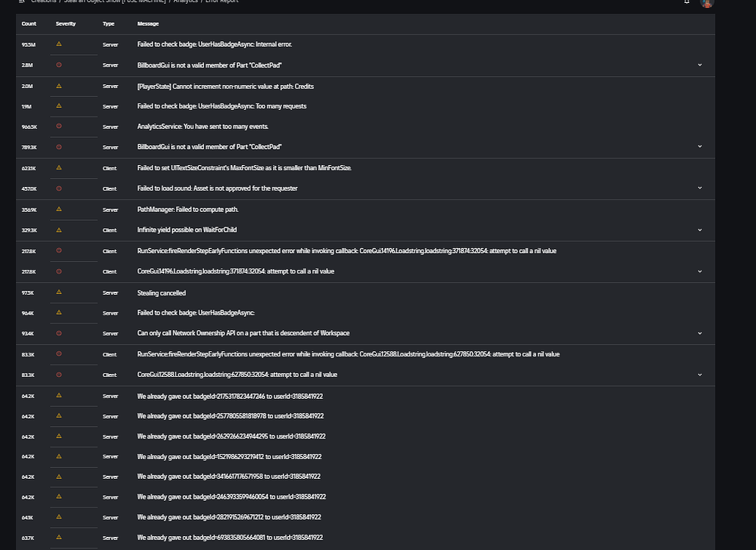
Task: Open the user avatar menu
Action: pyautogui.click(x=707, y=3)
